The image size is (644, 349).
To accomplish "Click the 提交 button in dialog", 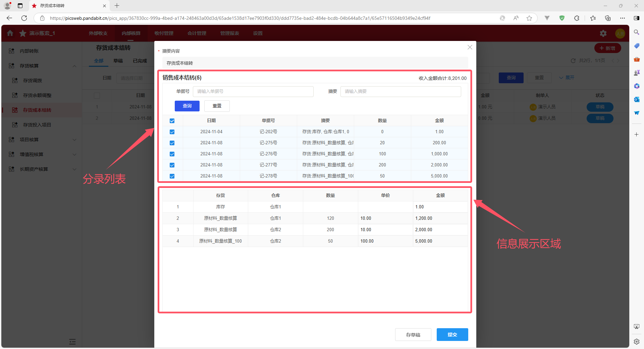I will pos(452,335).
